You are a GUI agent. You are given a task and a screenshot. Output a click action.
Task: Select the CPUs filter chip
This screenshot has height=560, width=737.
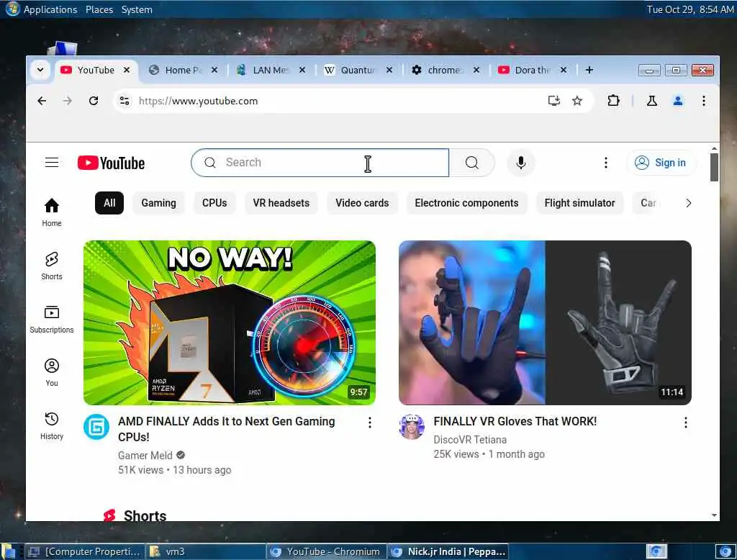[x=214, y=203]
